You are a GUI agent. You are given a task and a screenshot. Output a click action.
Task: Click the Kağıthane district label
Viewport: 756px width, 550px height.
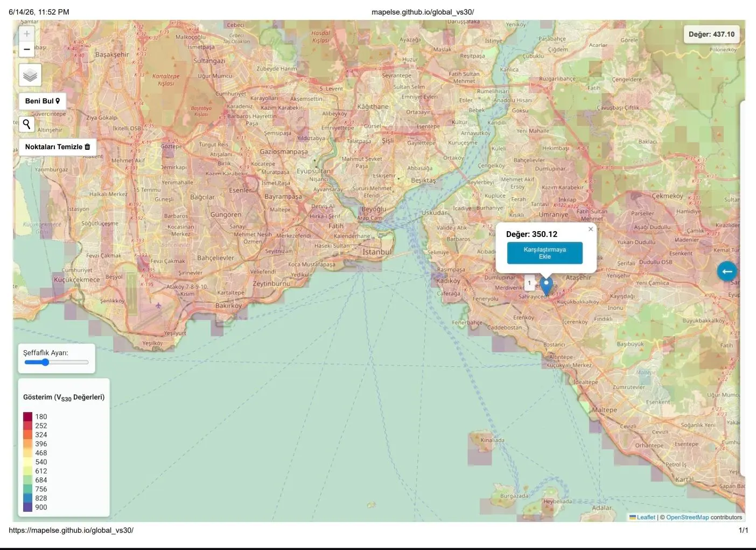[373, 107]
